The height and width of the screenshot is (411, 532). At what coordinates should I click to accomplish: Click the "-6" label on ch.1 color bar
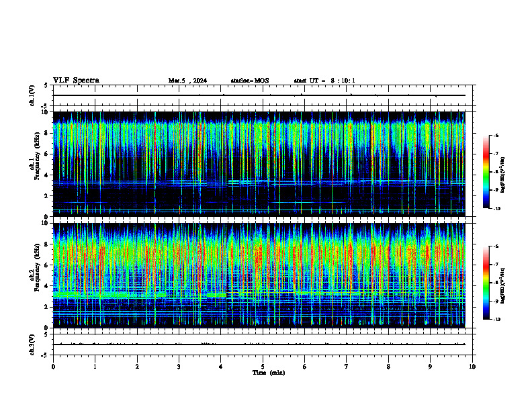pyautogui.click(x=496, y=135)
